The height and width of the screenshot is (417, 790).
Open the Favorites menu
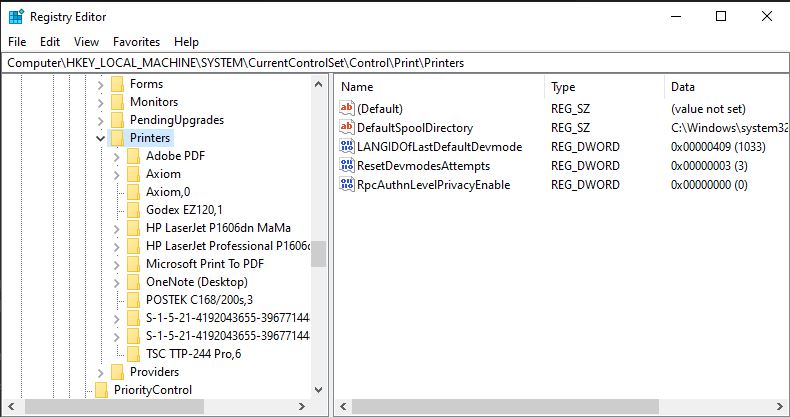pos(136,42)
